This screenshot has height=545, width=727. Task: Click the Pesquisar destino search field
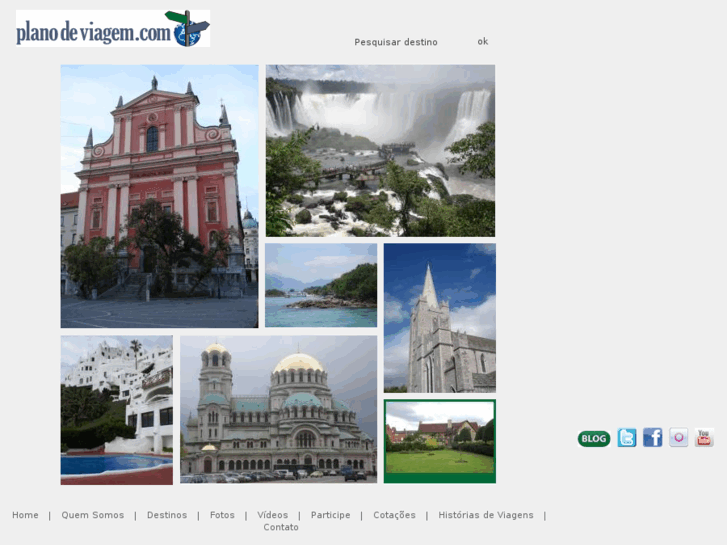395,42
